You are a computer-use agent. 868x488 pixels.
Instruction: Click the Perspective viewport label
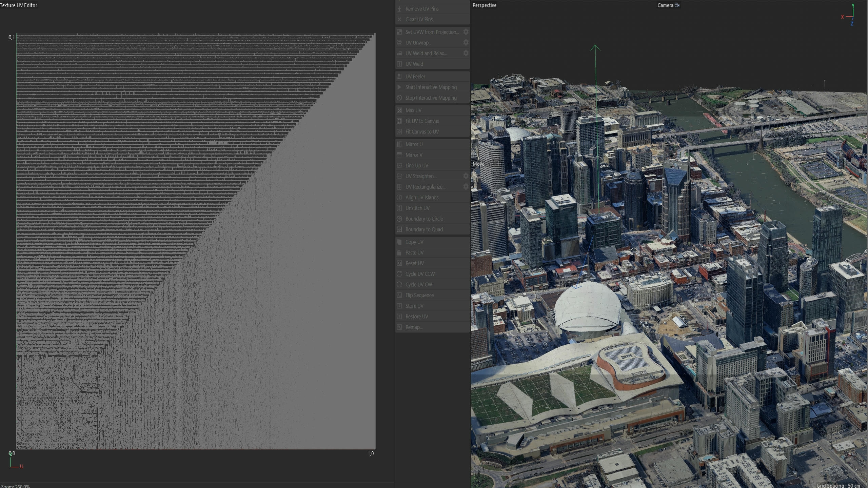point(485,5)
